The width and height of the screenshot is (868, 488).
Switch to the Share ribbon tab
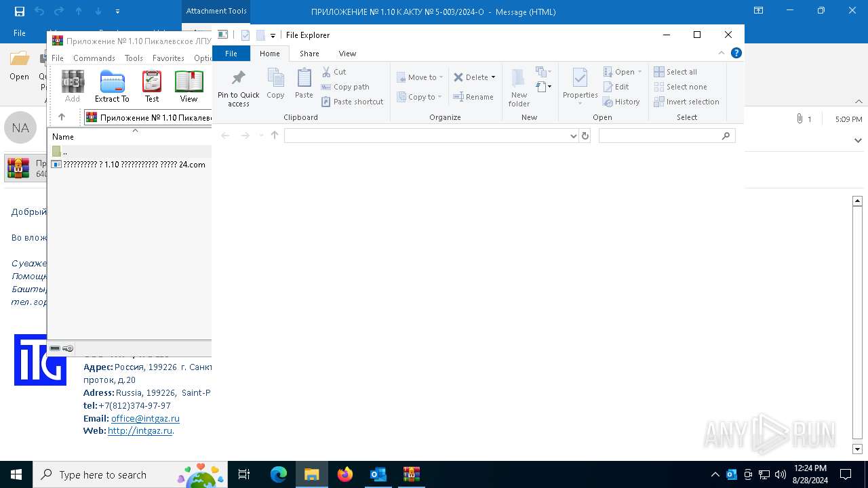(x=309, y=54)
